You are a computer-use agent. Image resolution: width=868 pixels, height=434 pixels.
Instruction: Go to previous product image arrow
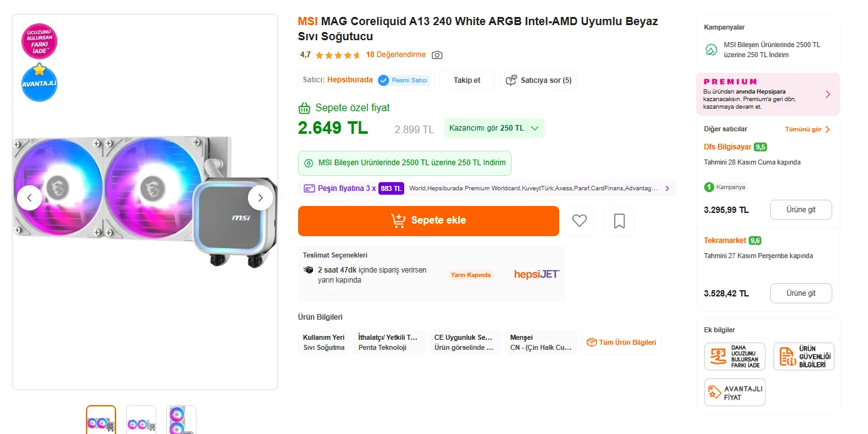[29, 198]
